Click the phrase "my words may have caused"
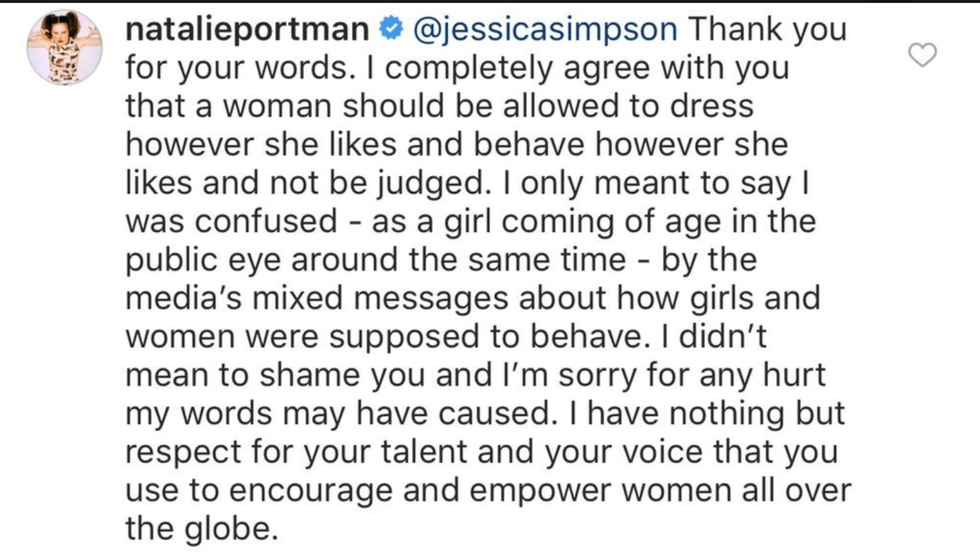Image resolution: width=980 pixels, height=560 pixels. [x=341, y=414]
